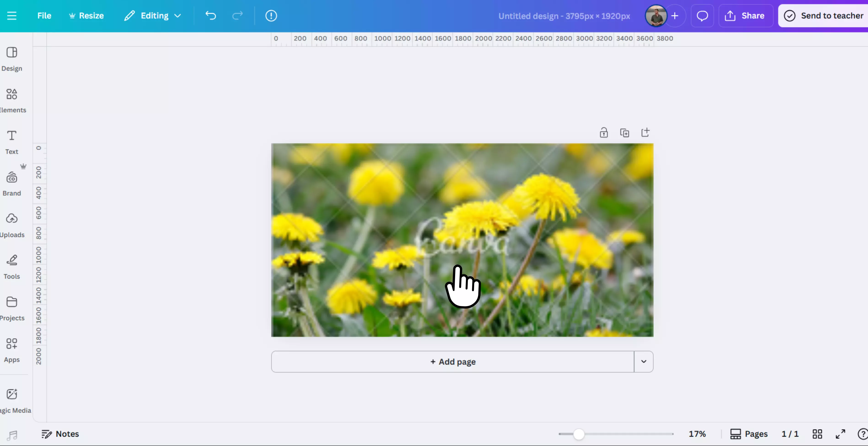Toggle the page lock icon
This screenshot has width=868, height=446.
pyautogui.click(x=604, y=133)
